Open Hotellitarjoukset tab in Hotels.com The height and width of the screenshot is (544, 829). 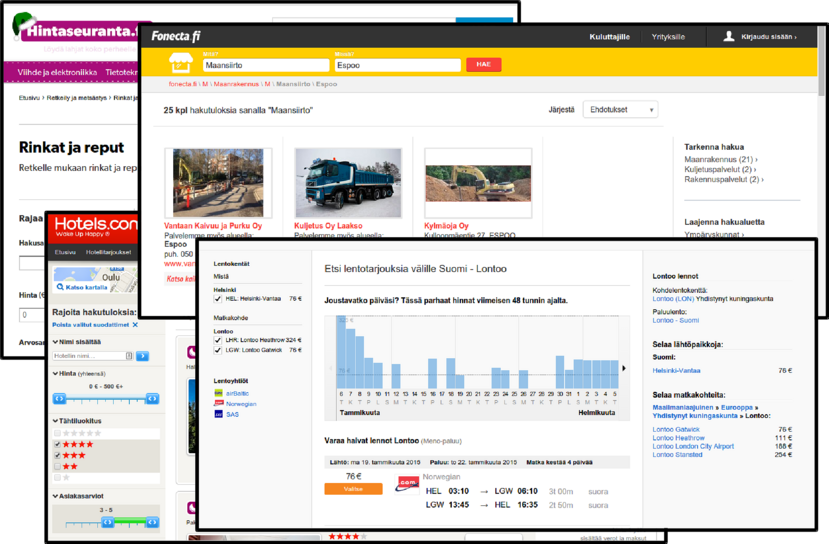pos(108,252)
